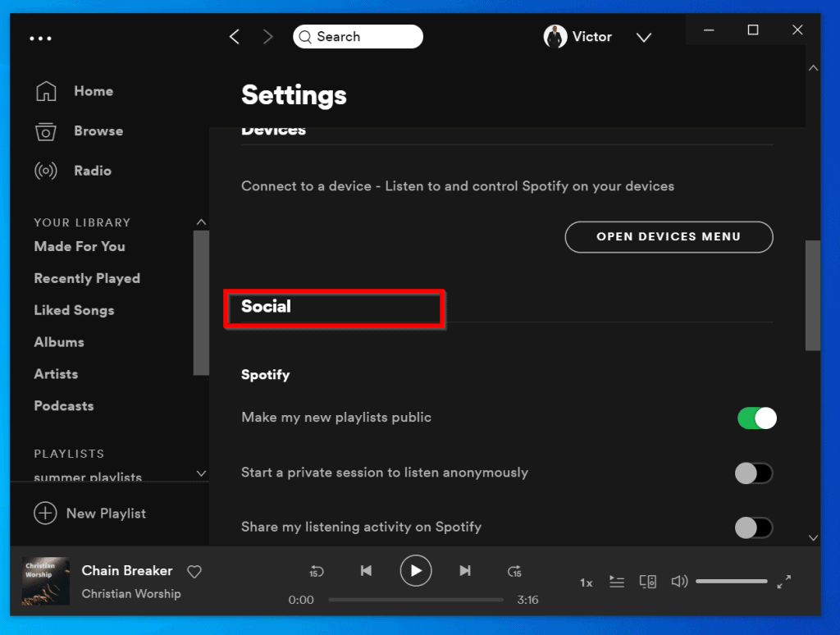The image size is (840, 635).
Task: Skip to next track
Action: click(465, 571)
